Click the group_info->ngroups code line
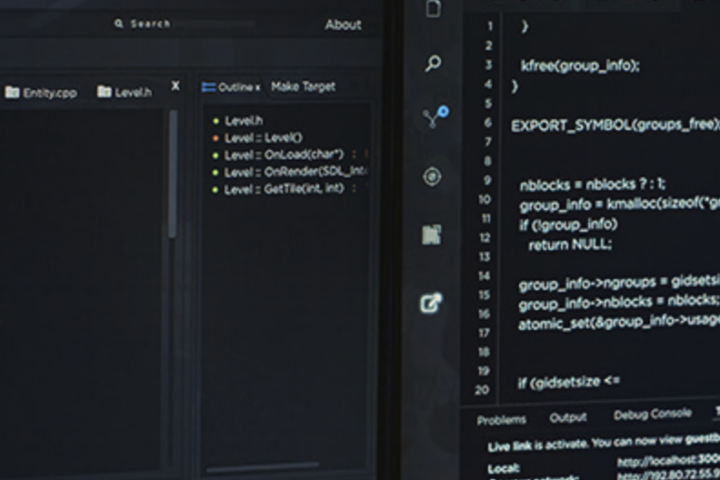The width and height of the screenshot is (720, 480). 619,283
